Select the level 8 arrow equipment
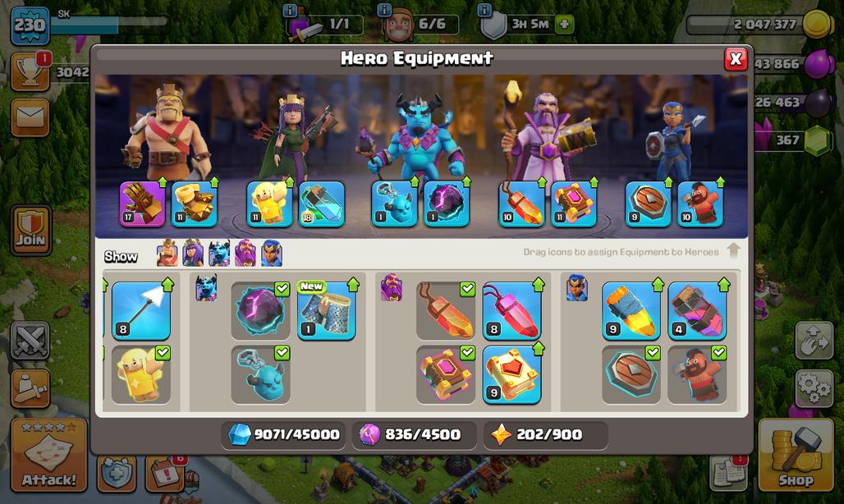This screenshot has height=504, width=844. 141,311
